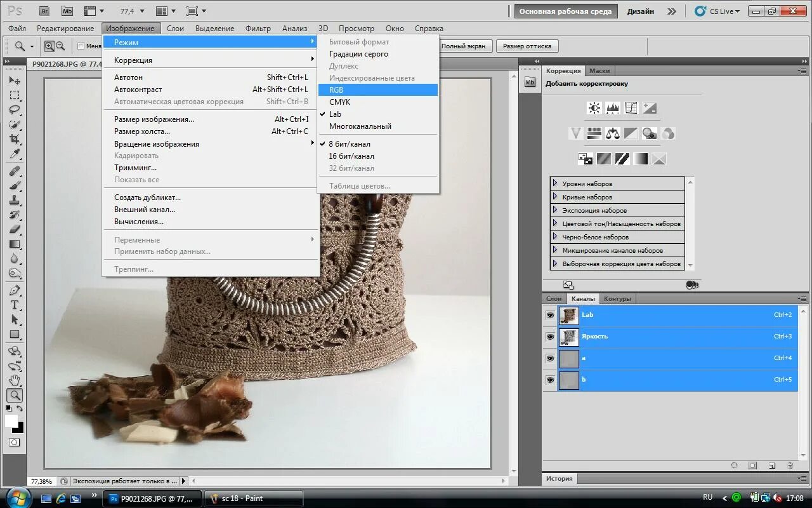Choose the horizontal Type tool
Screen dimensions: 812x508
point(15,305)
